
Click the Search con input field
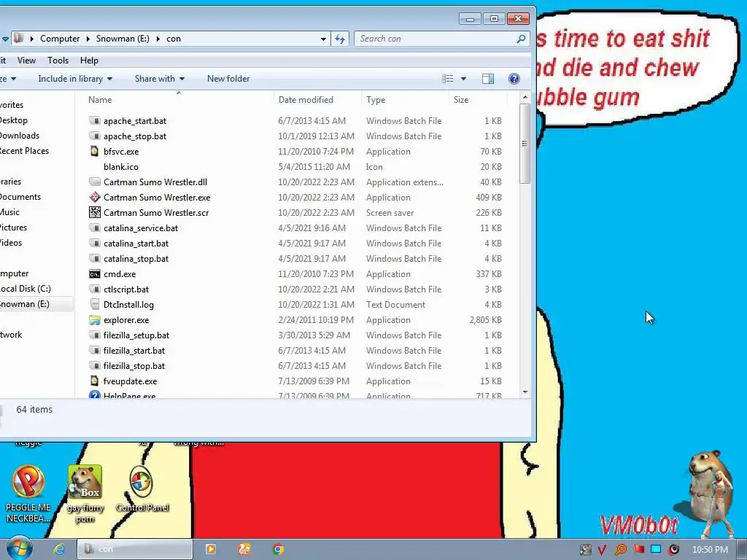point(435,39)
